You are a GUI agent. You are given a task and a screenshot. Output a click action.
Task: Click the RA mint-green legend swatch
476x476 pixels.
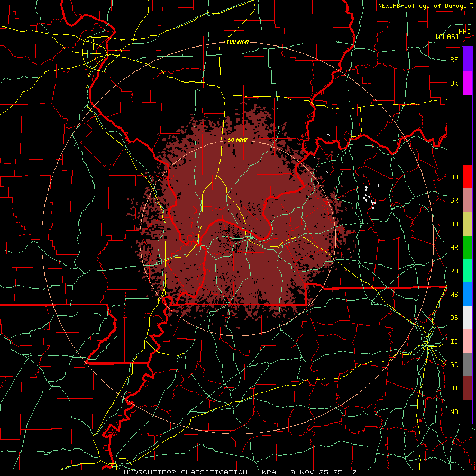click(x=467, y=271)
